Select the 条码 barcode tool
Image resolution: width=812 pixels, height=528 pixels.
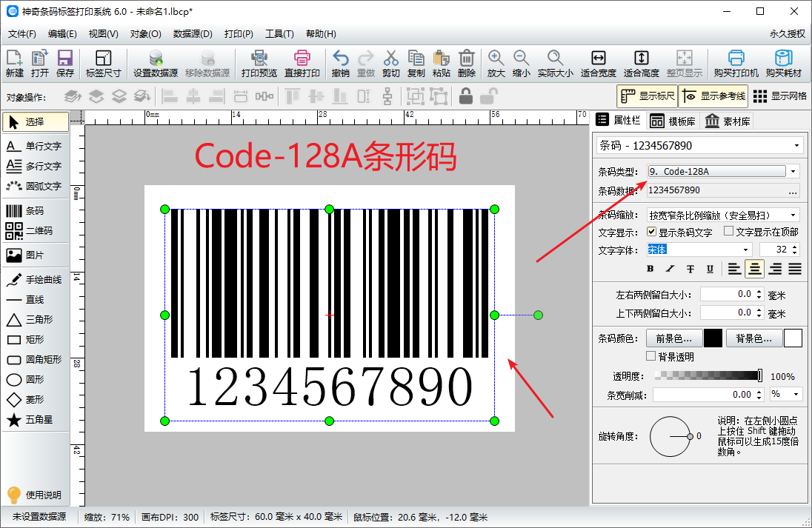36,211
